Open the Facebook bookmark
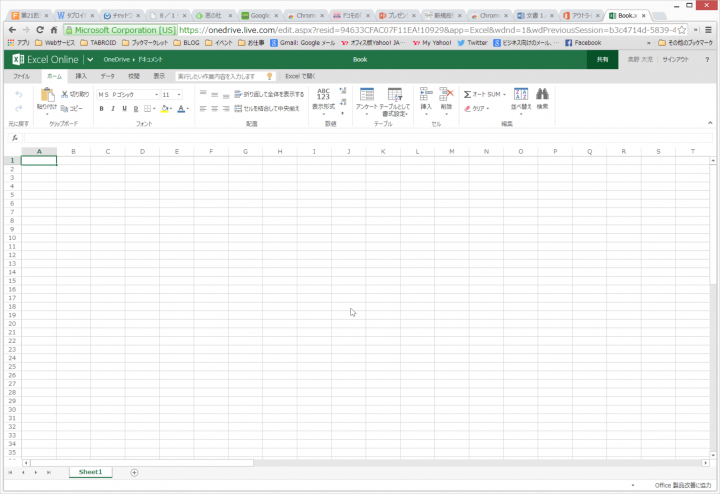 coord(583,43)
